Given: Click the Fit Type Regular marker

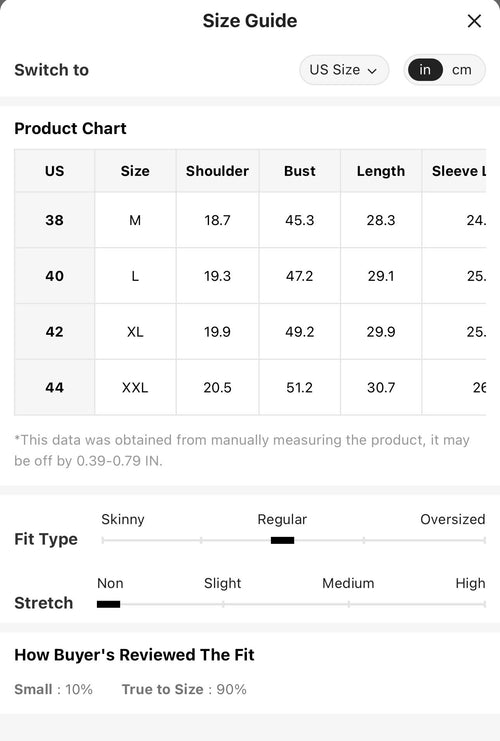Looking at the screenshot, I should coord(283,540).
